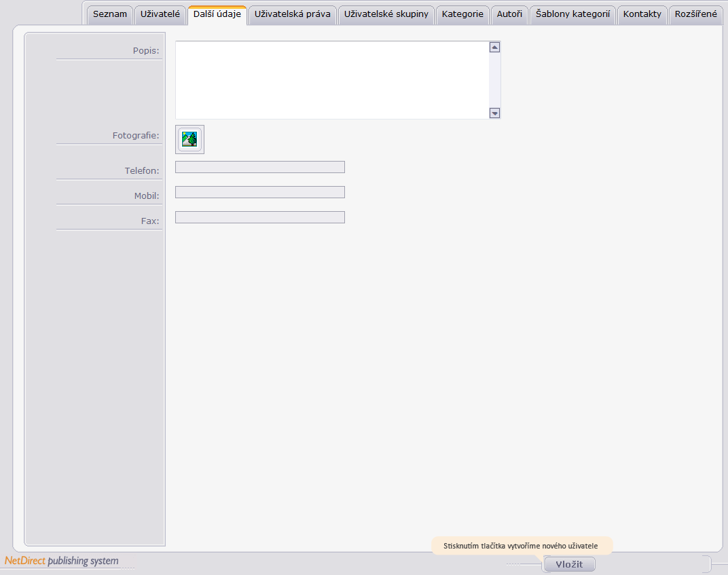Image resolution: width=728 pixels, height=575 pixels.
Task: Switch to the Rozšířené tab
Action: point(695,14)
